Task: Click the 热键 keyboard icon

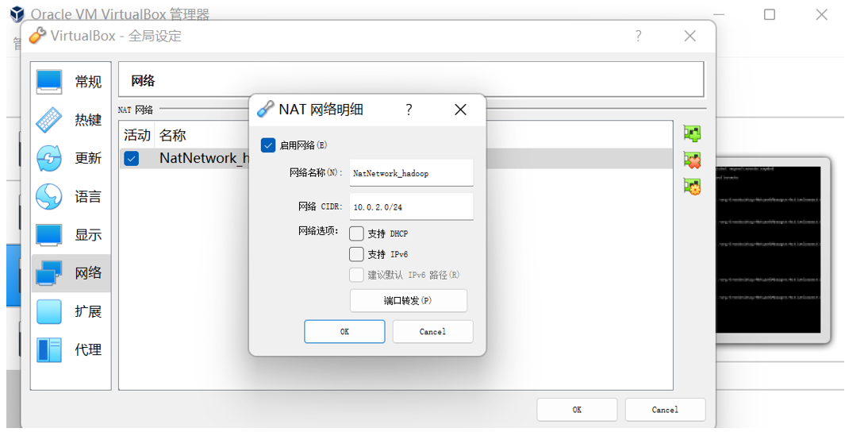Action: tap(49, 120)
